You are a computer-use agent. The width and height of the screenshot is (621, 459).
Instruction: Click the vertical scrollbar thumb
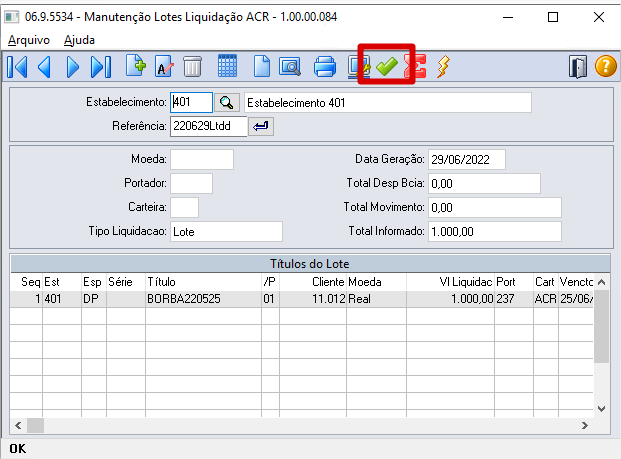[x=601, y=326]
